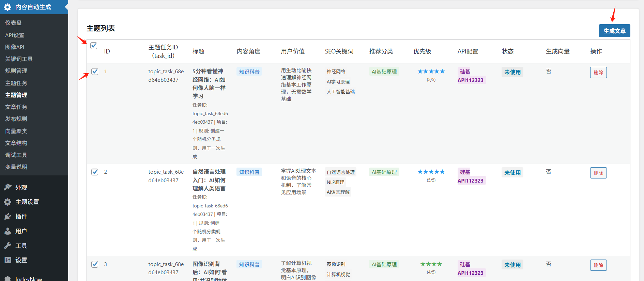The image size is (644, 281).
Task: Click the 插件 plug icon
Action: pos(7,217)
